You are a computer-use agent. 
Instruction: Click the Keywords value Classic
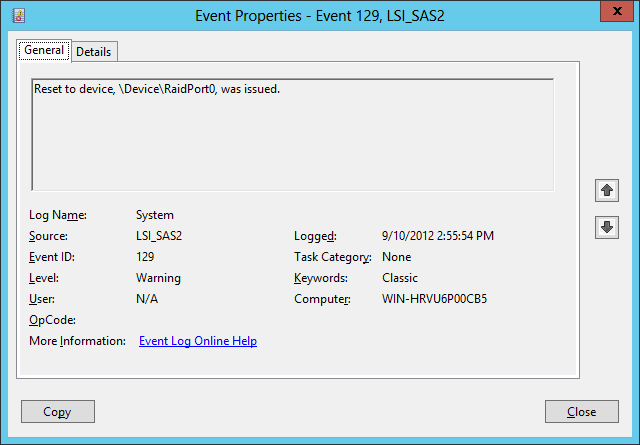(400, 278)
